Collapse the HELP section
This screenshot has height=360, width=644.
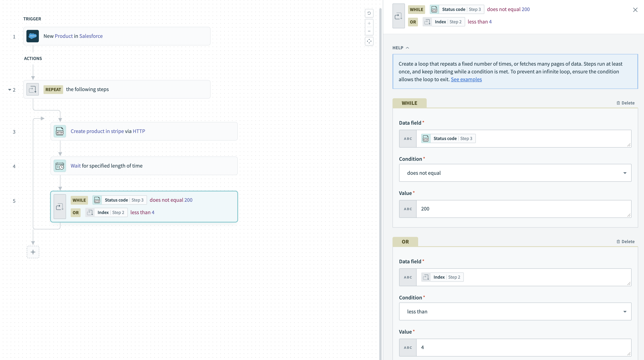[400, 48]
